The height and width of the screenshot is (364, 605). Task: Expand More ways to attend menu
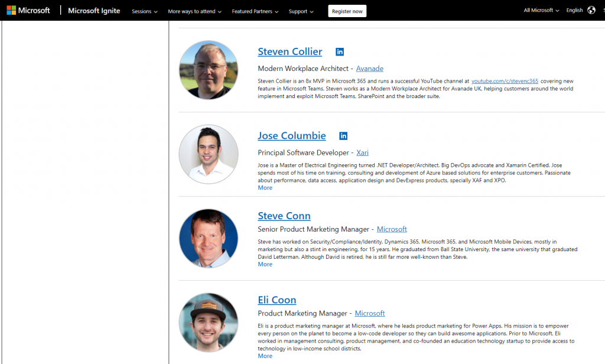pos(194,12)
